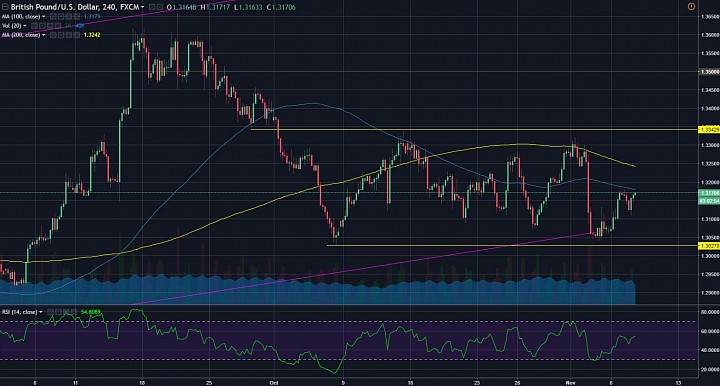Image resolution: width=720 pixels, height=386 pixels.
Task: Remove the Vol (20) indicator
Action: (x=57, y=25)
